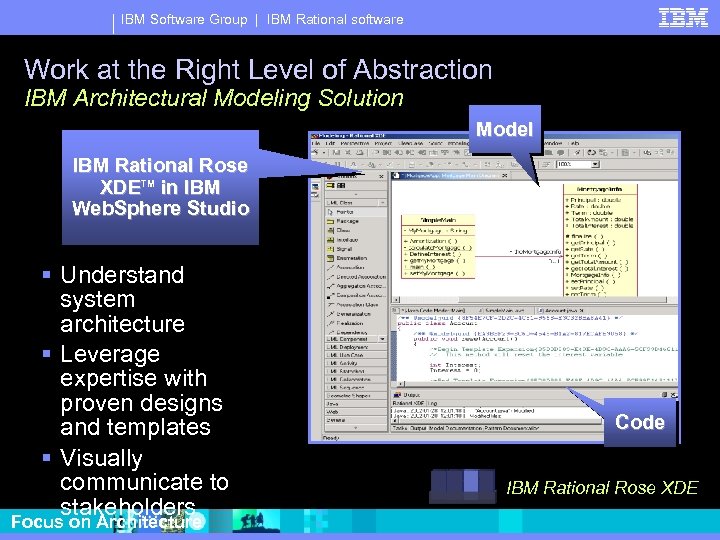Select the Pointer tool in toolbox
720x540 pixels.
[x=355, y=212]
